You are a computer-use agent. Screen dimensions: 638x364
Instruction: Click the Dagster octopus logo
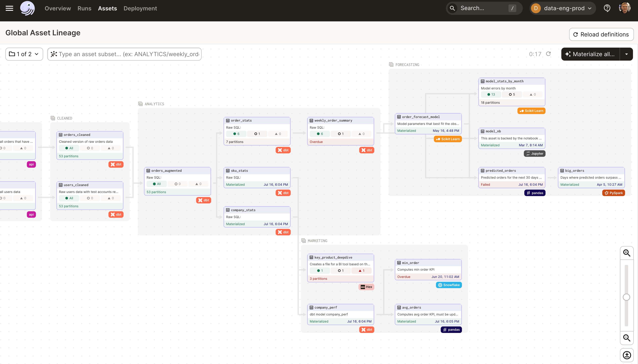pos(27,8)
